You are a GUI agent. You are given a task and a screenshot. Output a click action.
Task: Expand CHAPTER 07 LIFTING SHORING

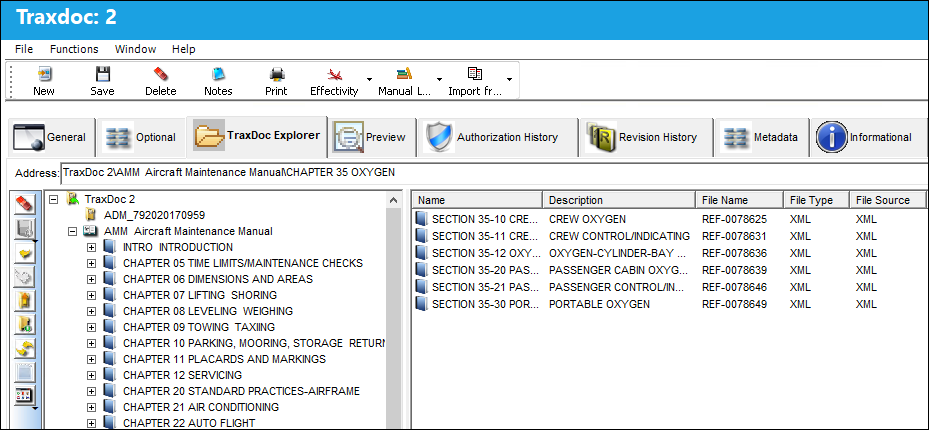point(91,296)
